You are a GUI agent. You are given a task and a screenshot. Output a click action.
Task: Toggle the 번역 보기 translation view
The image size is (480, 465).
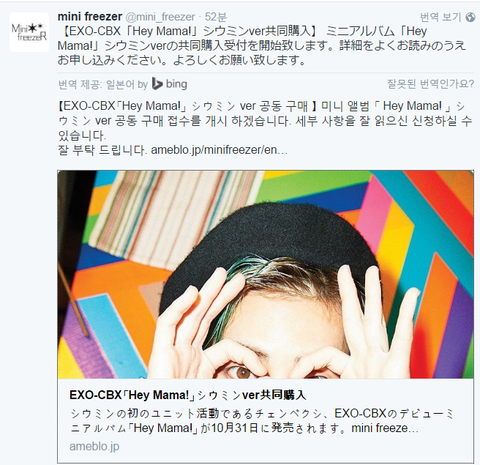440,17
